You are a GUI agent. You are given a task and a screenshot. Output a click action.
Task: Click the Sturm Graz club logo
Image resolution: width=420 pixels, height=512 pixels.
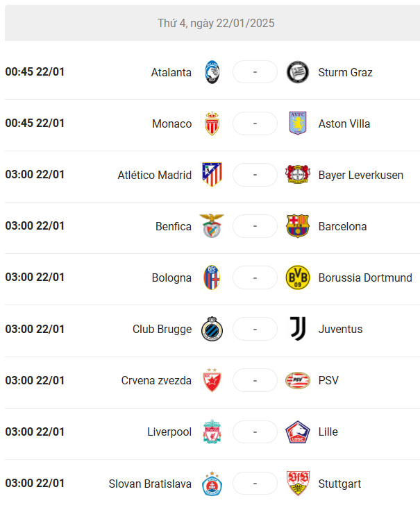coord(297,72)
